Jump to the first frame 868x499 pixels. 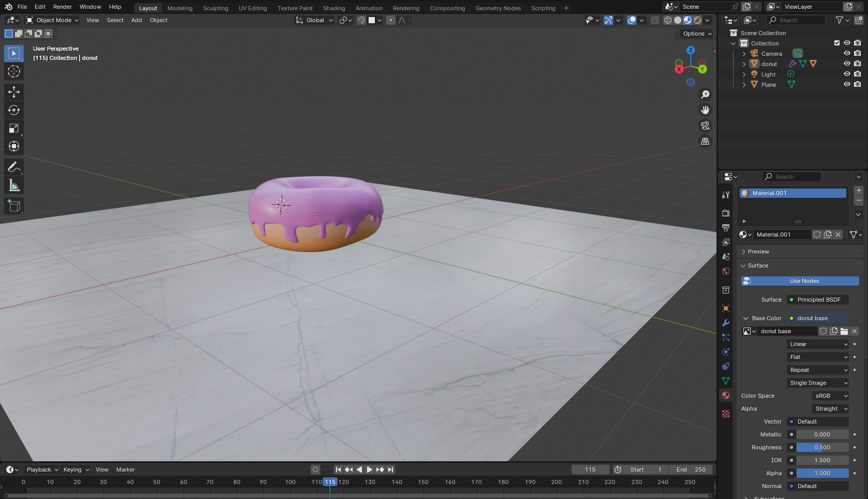[338, 470]
